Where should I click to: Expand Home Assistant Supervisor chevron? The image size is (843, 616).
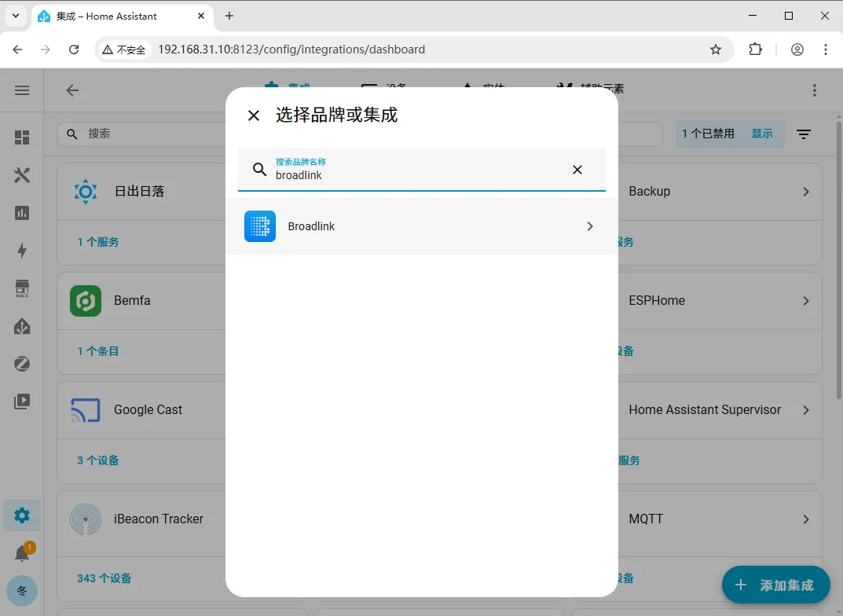(x=806, y=410)
